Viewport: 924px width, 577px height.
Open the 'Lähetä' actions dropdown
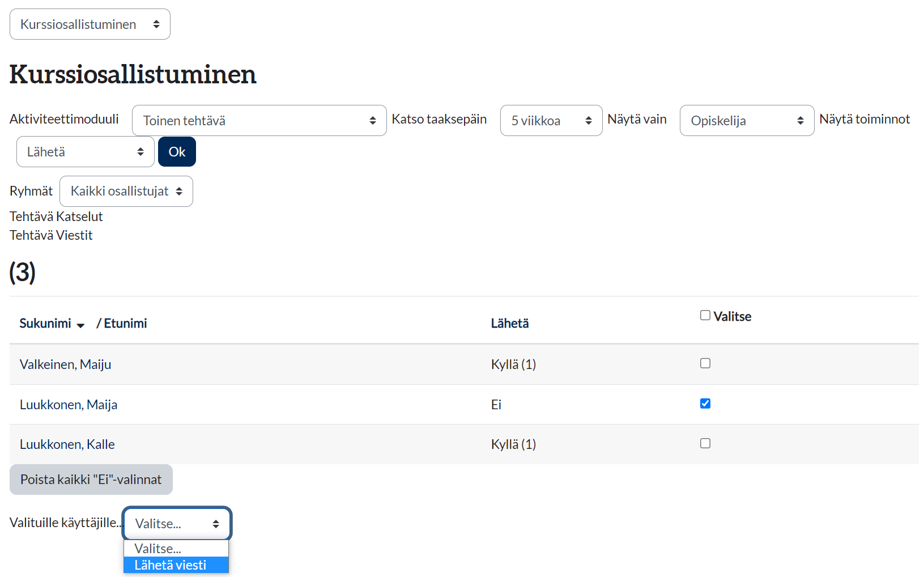coord(85,152)
